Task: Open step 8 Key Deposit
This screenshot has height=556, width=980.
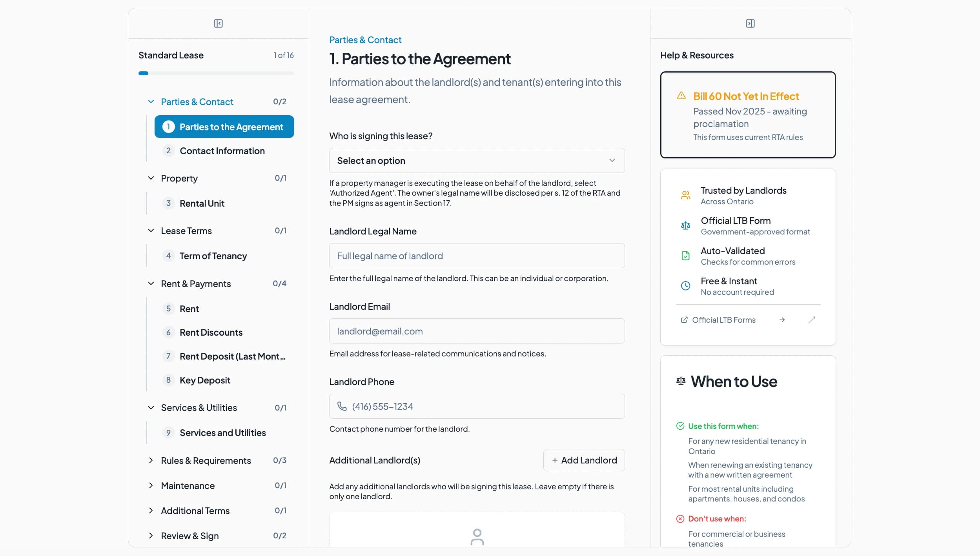Action: pyautogui.click(x=224, y=380)
